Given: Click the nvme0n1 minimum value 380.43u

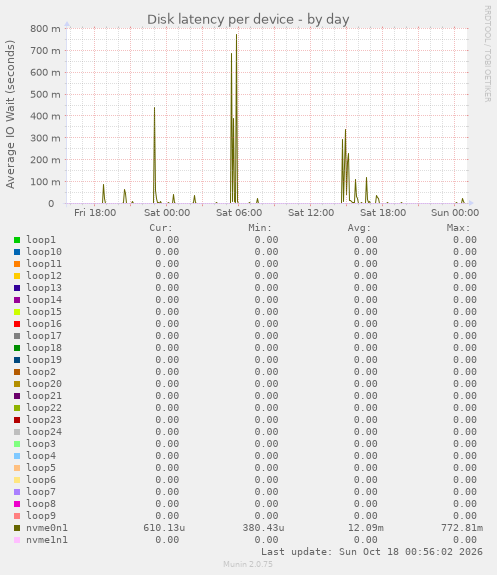Looking at the screenshot, I should tap(263, 528).
